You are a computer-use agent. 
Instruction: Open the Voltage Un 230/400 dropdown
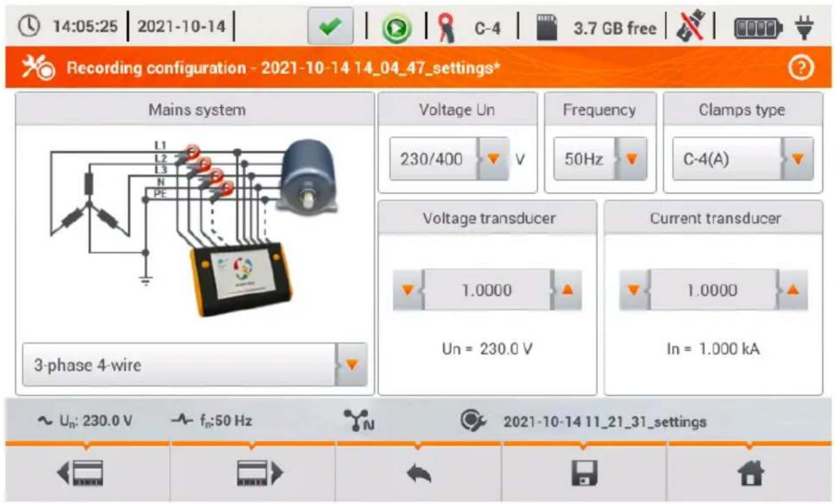pos(449,158)
